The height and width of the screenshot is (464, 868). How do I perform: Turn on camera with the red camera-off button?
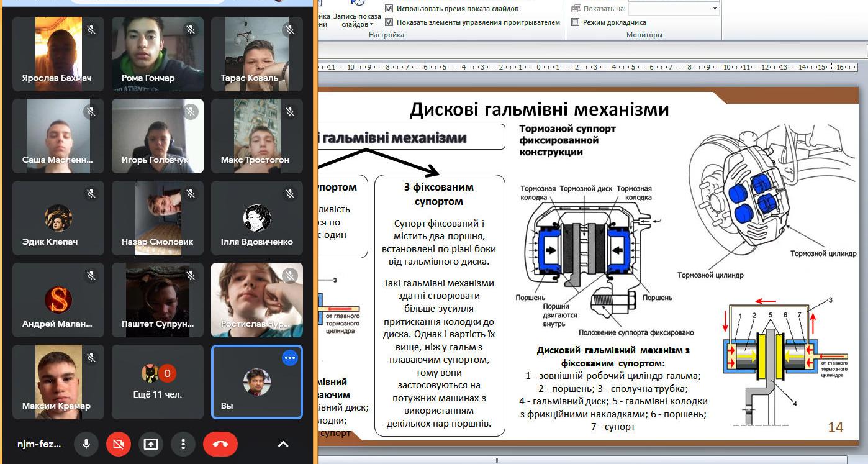coord(119,444)
